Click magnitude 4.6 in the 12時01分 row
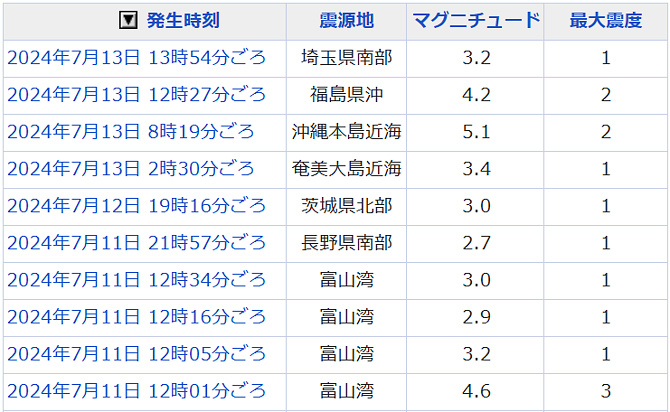Viewport: 670px width, 412px height. (x=476, y=391)
